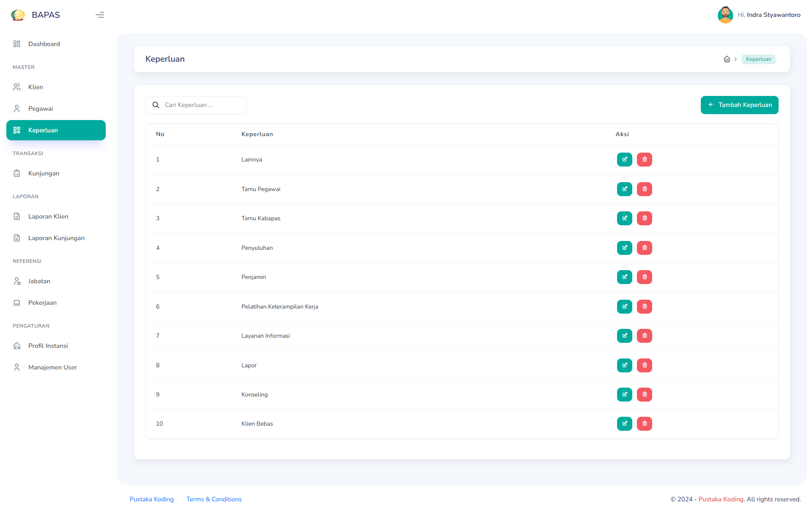Screen dimensions: 812x514
Task: Click the edit icon for Konseling
Action: pyautogui.click(x=624, y=394)
